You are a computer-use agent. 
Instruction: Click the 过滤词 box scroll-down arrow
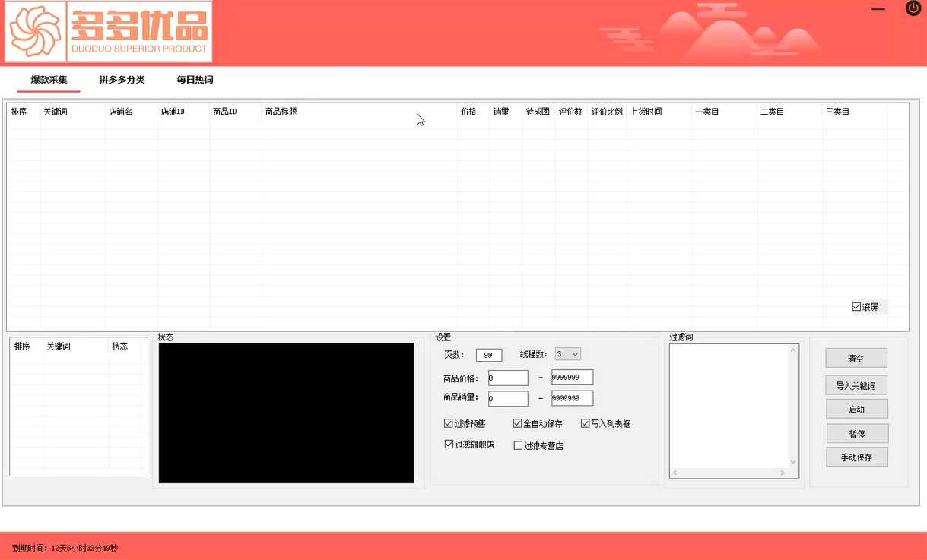793,462
